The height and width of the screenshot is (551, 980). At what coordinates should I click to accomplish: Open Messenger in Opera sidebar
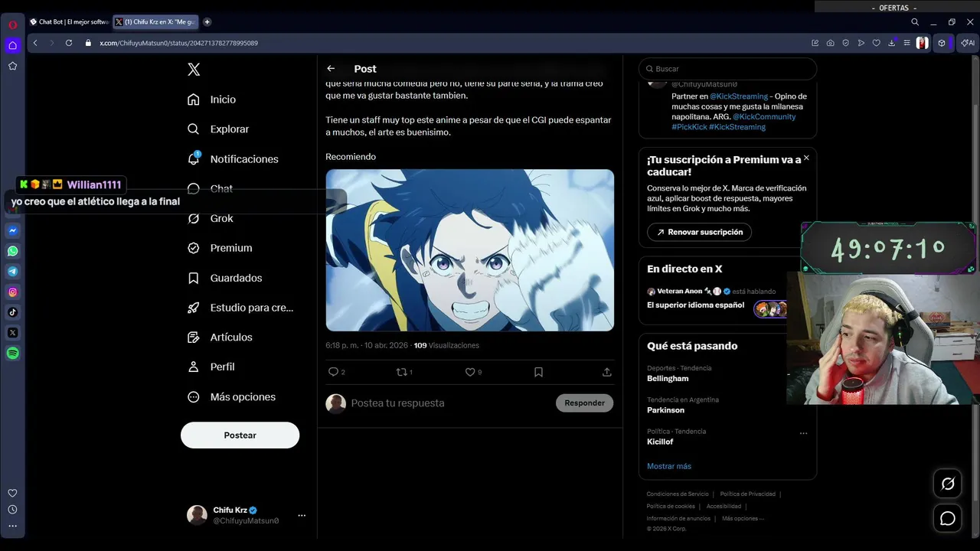click(x=12, y=230)
